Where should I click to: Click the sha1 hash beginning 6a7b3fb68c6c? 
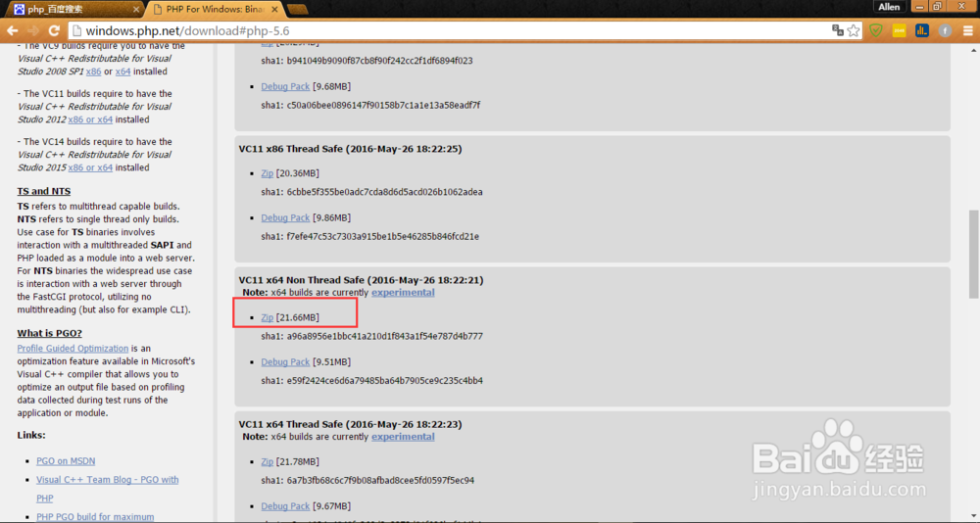point(380,481)
